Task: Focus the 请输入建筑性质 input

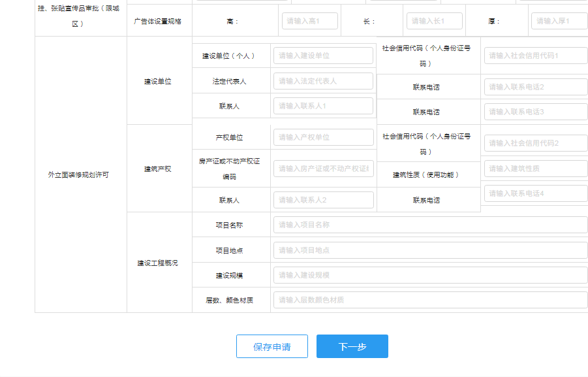Action: 535,169
